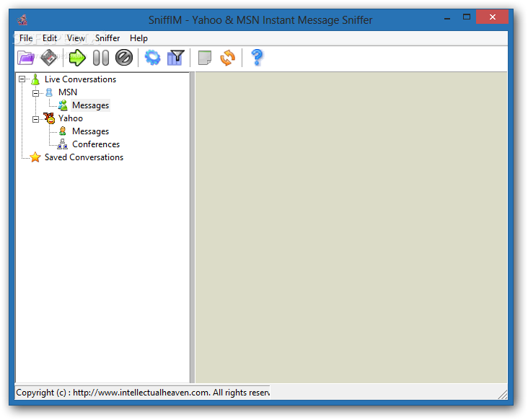
Task: Select Messages under MSN
Action: pyautogui.click(x=91, y=105)
